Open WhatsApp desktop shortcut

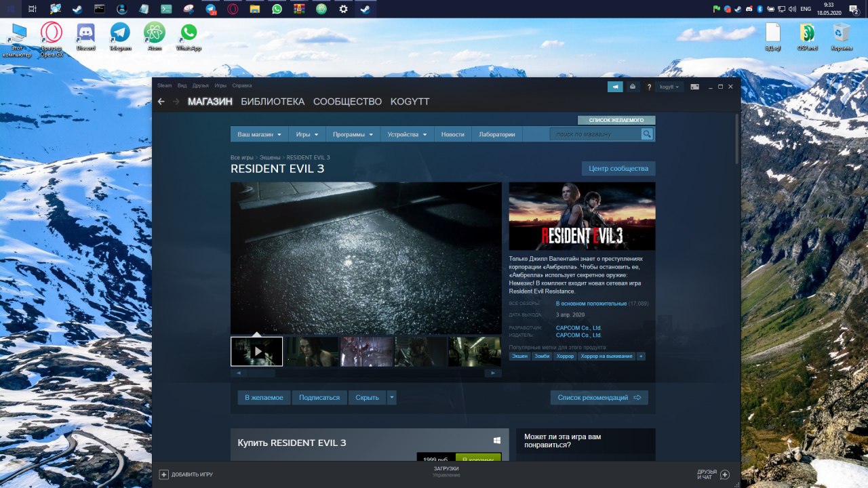(x=189, y=37)
